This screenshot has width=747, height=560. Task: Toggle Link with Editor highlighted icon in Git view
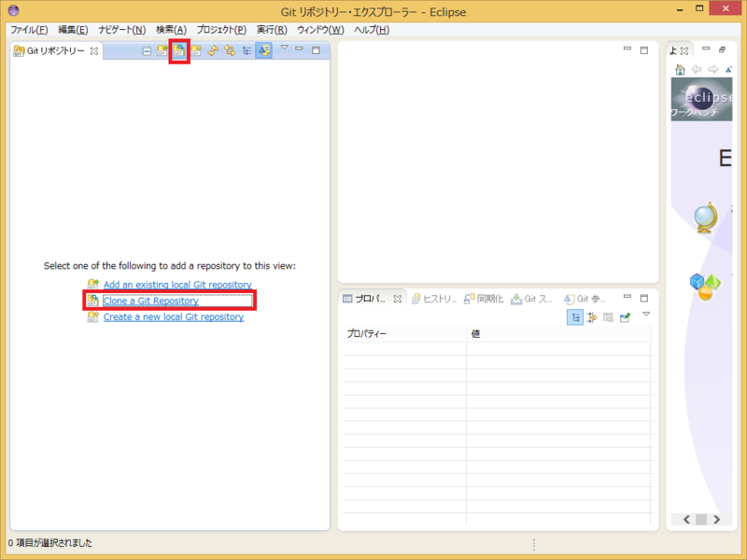[264, 50]
